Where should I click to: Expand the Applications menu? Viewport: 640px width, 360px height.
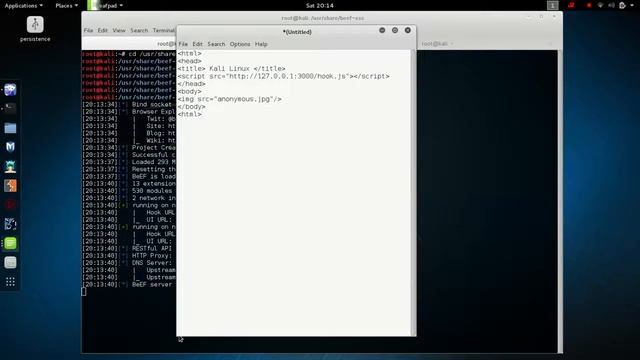pyautogui.click(x=23, y=5)
